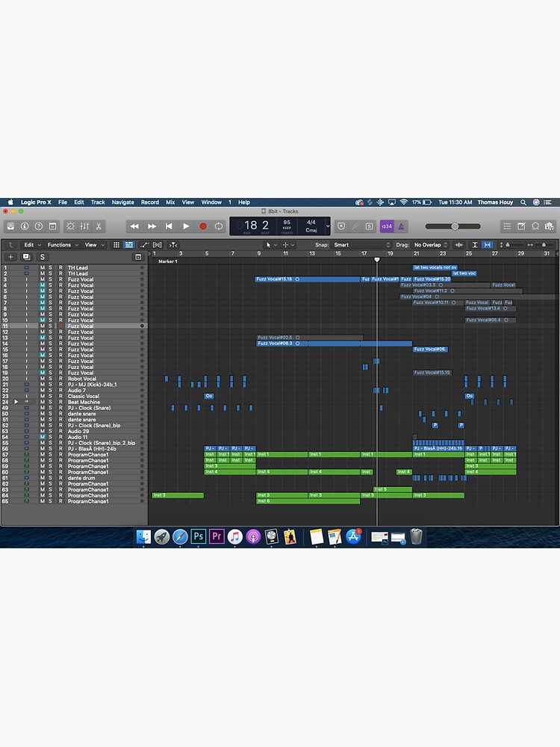Open Photoshop from the Dock
The image size is (560, 747).
coord(199,536)
